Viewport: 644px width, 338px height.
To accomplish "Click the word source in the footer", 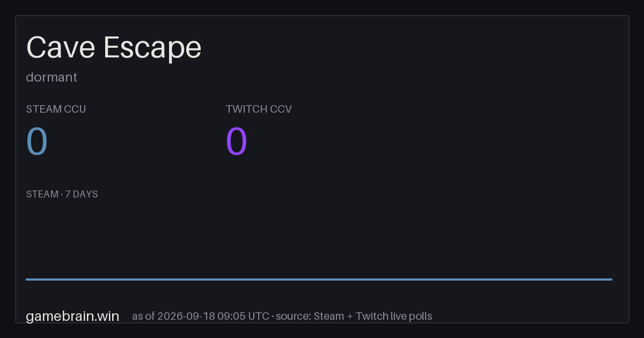I will 292,316.
